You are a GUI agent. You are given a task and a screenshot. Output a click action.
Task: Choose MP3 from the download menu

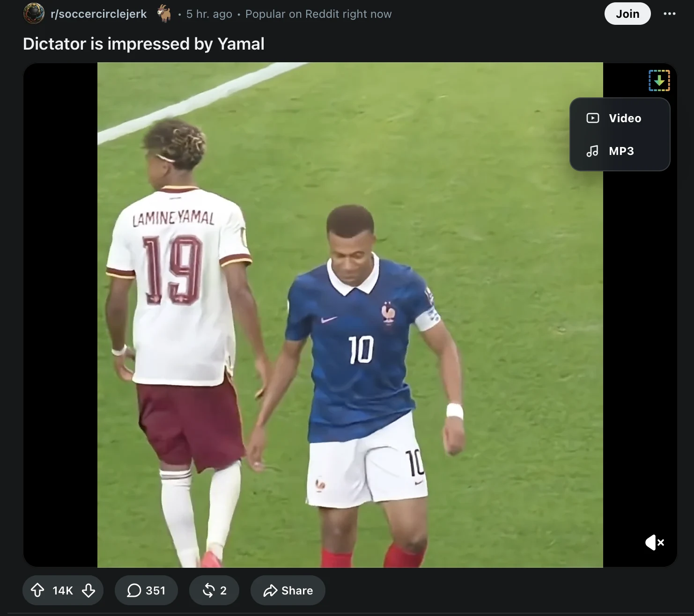tap(620, 151)
